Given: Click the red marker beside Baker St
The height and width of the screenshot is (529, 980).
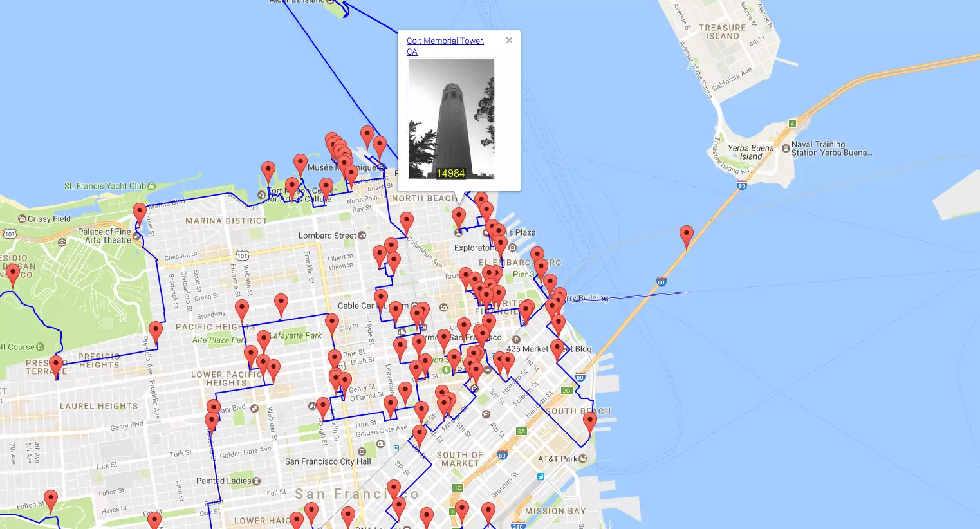Looking at the screenshot, I should click(140, 214).
